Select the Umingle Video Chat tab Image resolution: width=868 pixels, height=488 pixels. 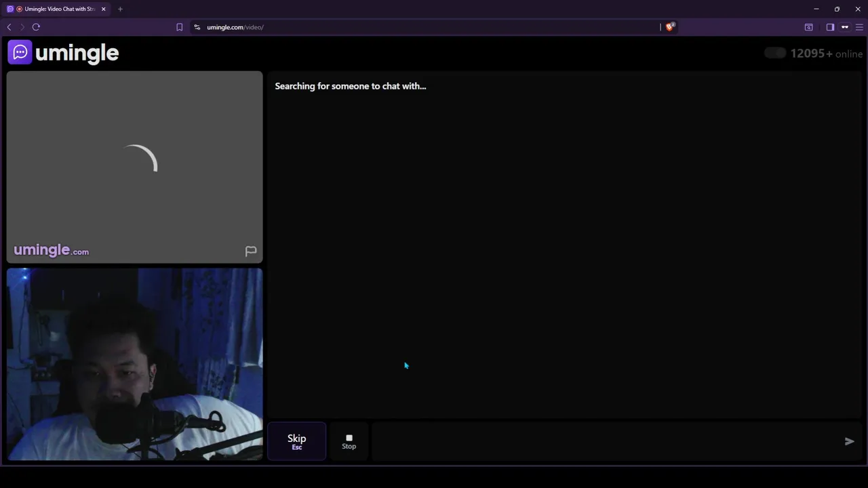point(56,9)
